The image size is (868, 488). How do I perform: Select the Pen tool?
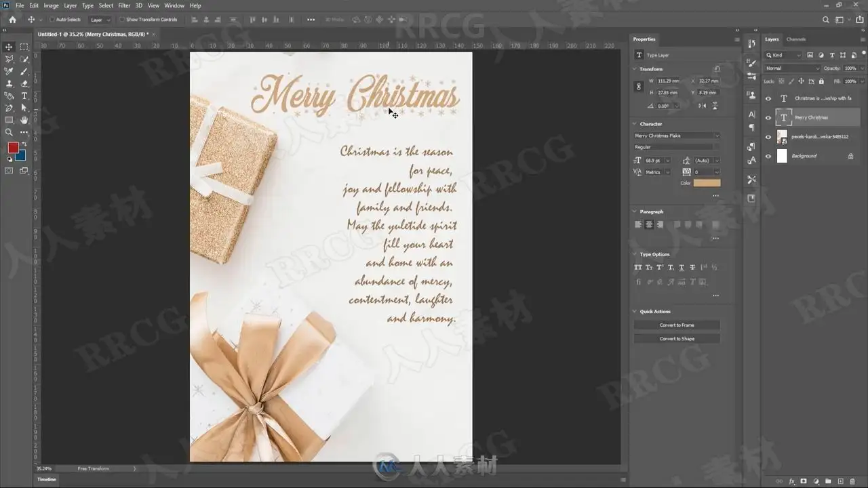tap(9, 108)
